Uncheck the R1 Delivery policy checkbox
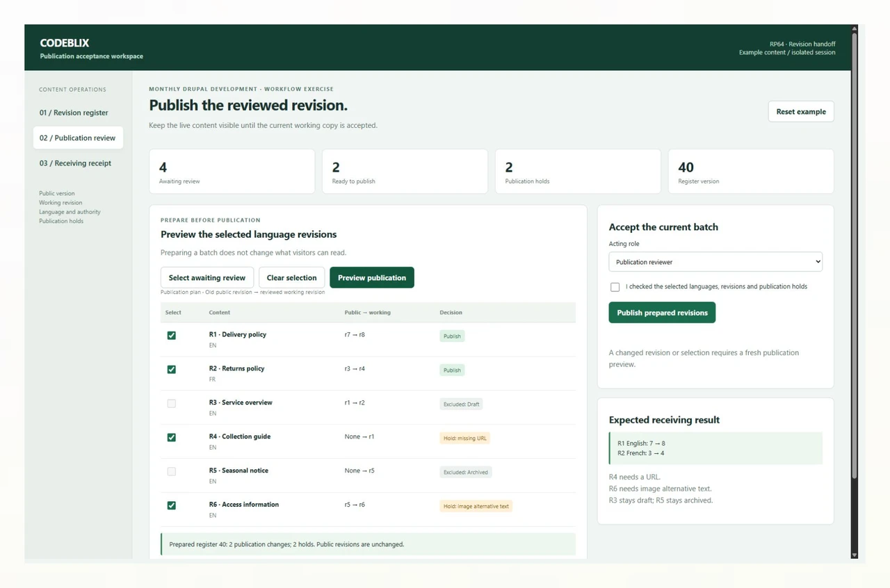The image size is (890, 588). 172,336
